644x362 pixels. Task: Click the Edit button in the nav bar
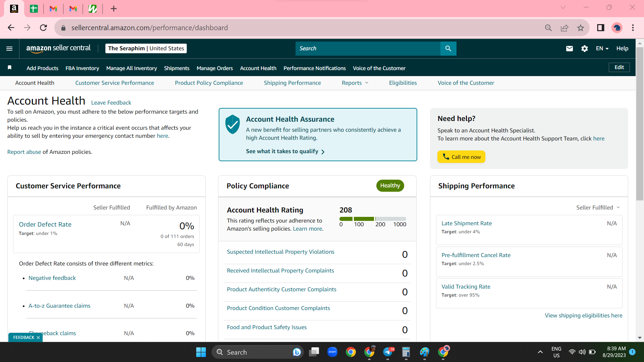[x=619, y=67]
